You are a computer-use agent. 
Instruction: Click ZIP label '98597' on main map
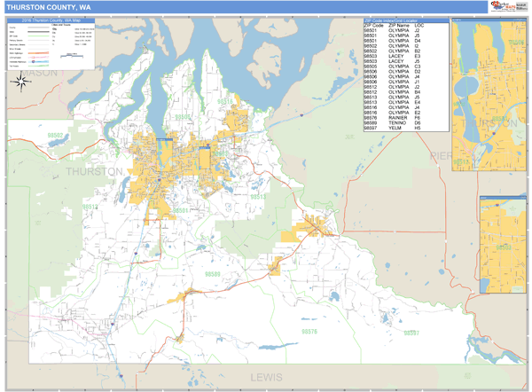(411, 333)
